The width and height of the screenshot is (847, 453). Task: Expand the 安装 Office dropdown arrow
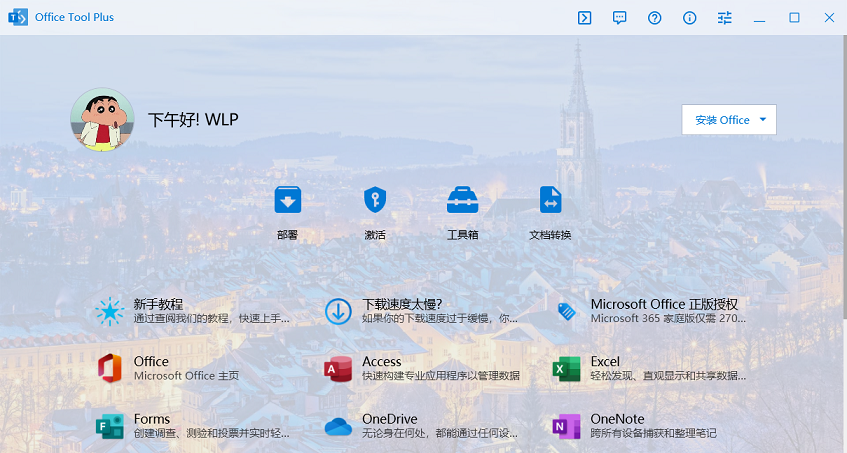(x=763, y=119)
